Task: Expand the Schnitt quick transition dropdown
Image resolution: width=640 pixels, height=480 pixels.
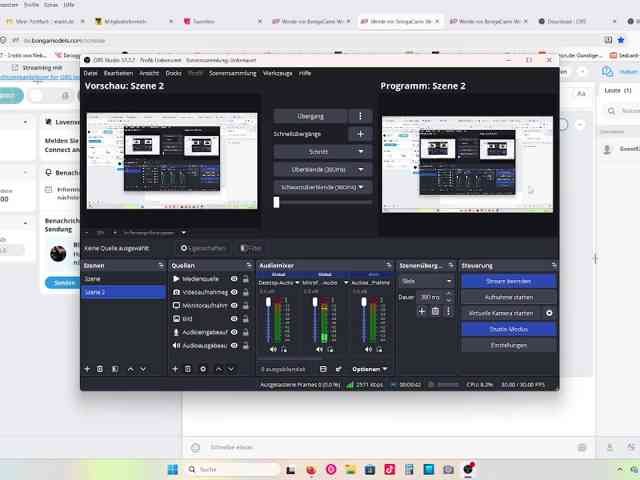Action: coord(322,151)
